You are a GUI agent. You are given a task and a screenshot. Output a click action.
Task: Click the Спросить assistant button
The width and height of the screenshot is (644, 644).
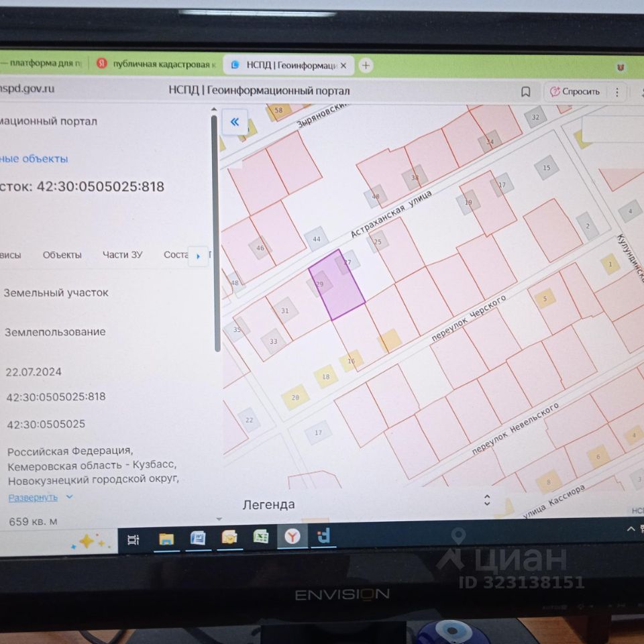[576, 92]
